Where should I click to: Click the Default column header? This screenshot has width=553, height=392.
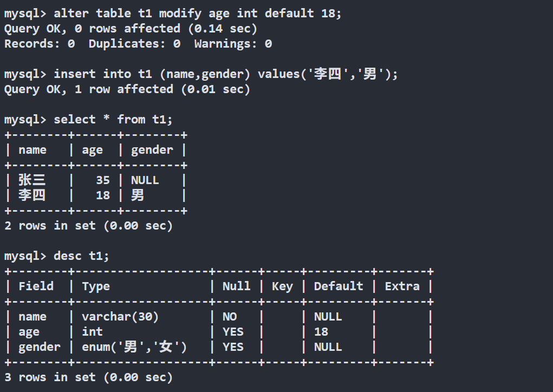(x=339, y=286)
